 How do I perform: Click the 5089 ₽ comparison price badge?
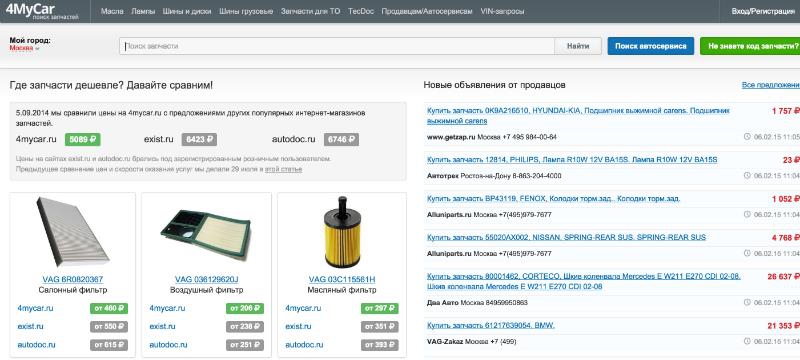pyautogui.click(x=82, y=139)
